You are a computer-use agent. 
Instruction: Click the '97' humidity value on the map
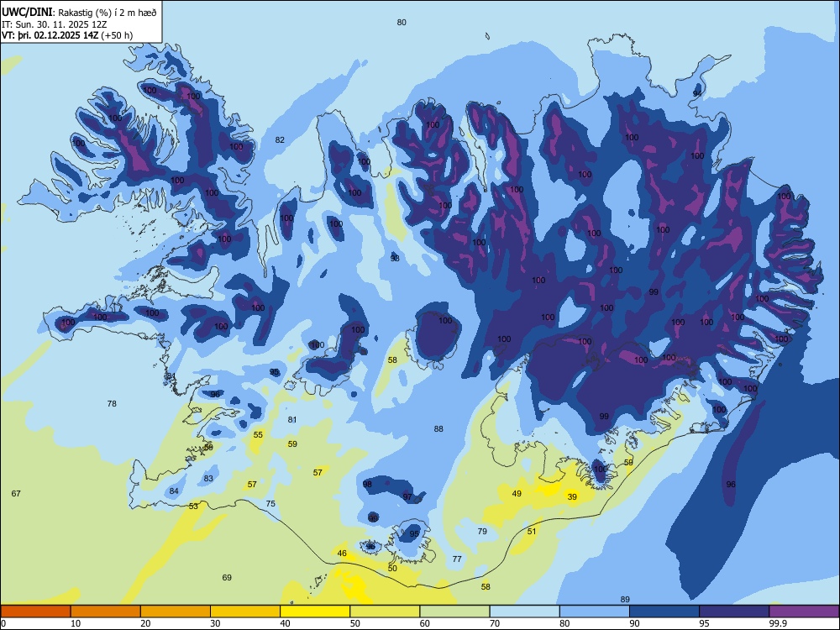click(407, 496)
